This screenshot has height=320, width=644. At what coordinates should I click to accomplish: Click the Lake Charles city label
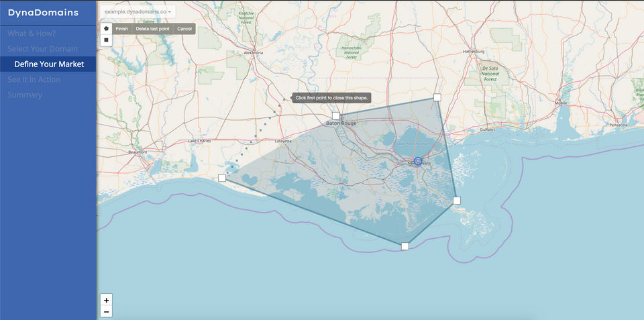(199, 141)
